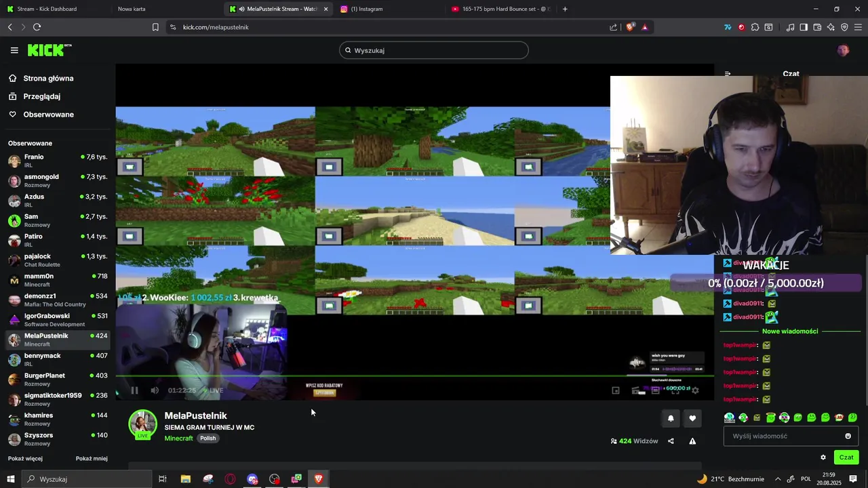This screenshot has width=868, height=488.
Task: Click Nowe wiadomości to jump to newest
Action: [790, 331]
